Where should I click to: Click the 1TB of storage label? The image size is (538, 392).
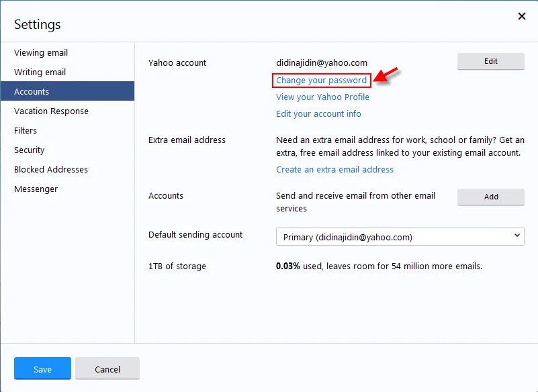[177, 266]
